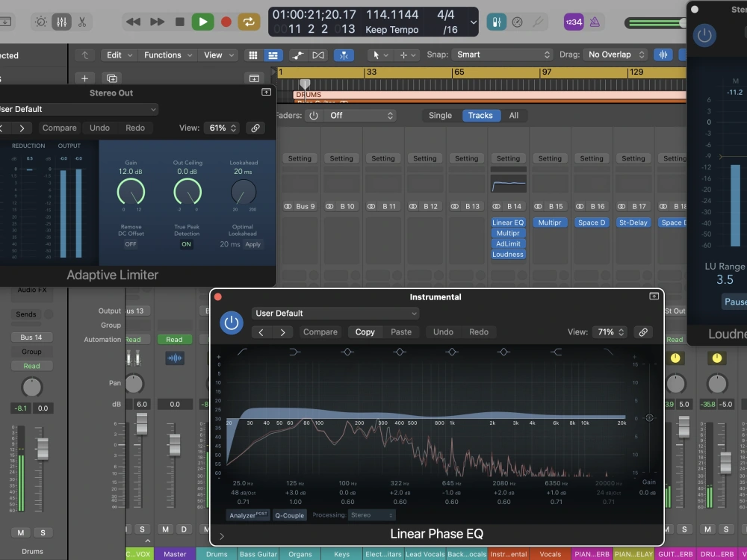Click Paste in the Linear Phase EQ window
747x560 pixels.
[x=401, y=332]
